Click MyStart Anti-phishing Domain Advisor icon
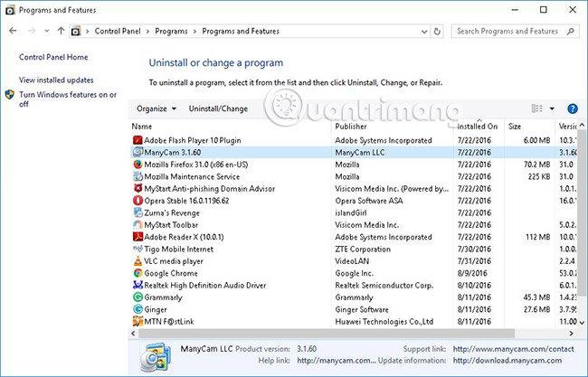The width and height of the screenshot is (588, 377). point(138,188)
